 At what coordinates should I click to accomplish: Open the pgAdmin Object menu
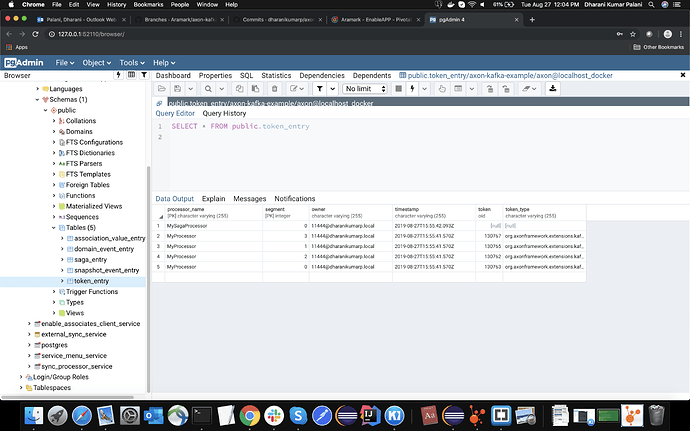tap(96, 63)
